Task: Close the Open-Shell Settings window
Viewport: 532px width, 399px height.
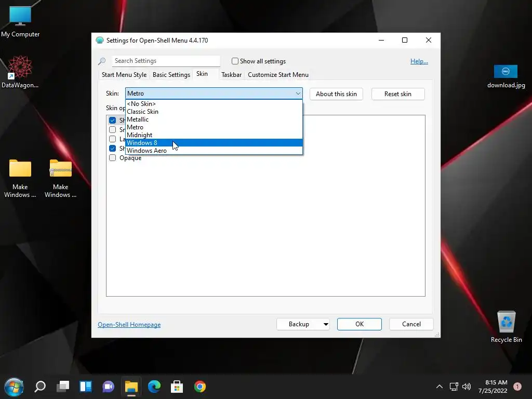Action: click(x=429, y=40)
